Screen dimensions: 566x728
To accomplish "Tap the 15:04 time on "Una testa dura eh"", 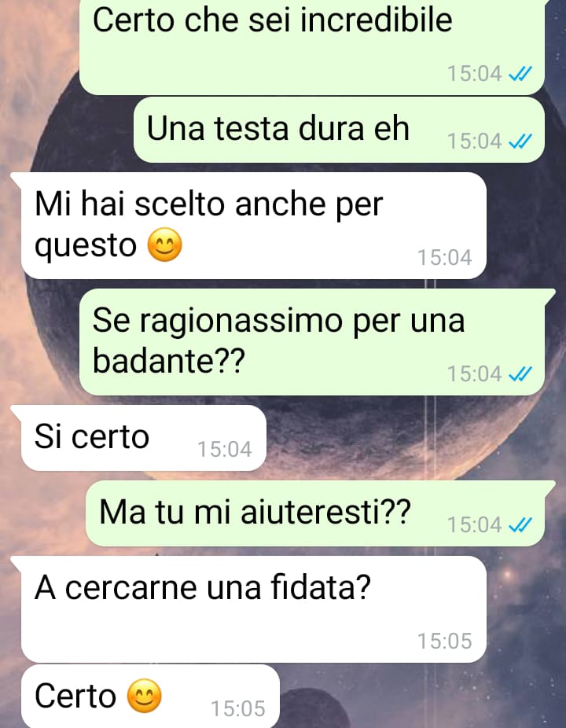I will click(475, 142).
